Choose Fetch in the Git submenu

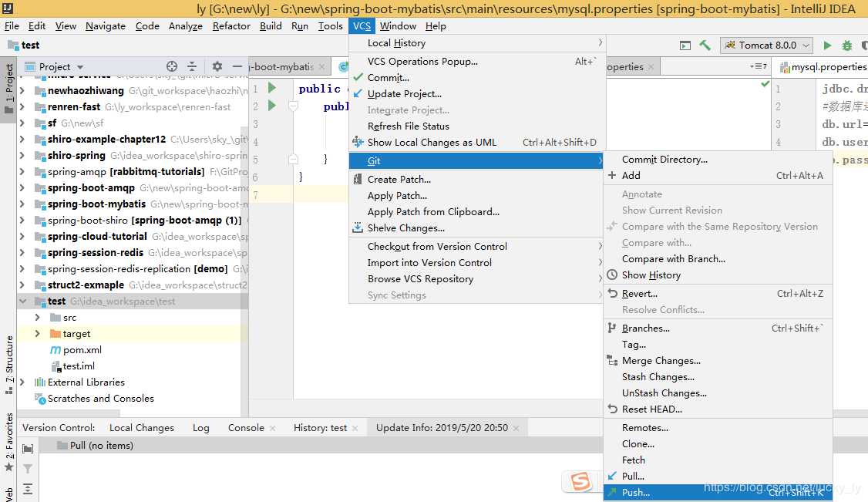coord(718,460)
